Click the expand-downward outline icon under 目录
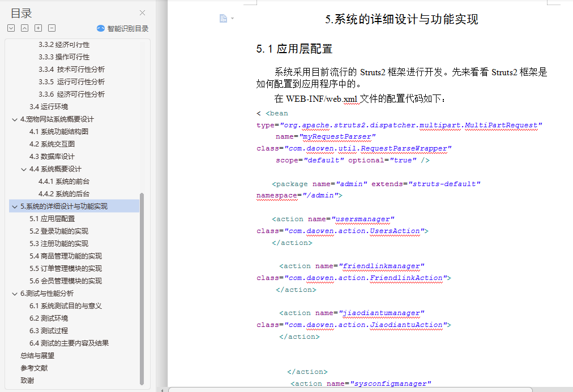 11,28
